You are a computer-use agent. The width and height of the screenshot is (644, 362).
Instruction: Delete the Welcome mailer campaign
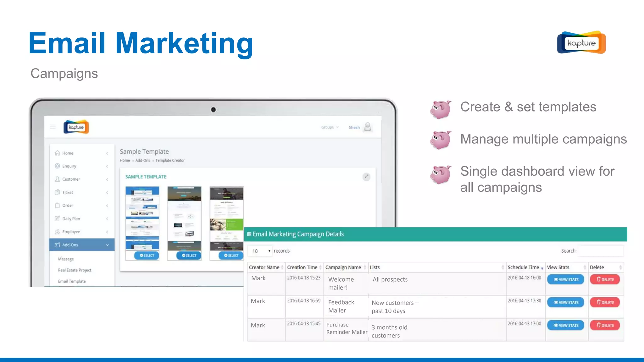coord(605,279)
